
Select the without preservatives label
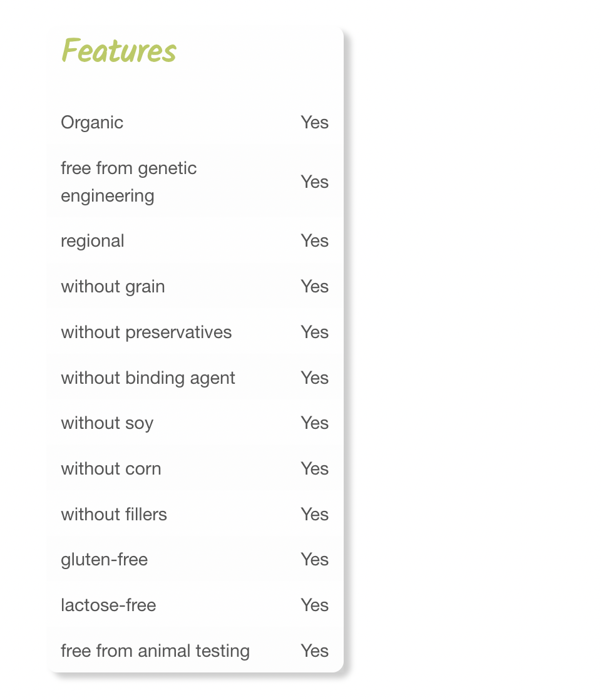(146, 332)
